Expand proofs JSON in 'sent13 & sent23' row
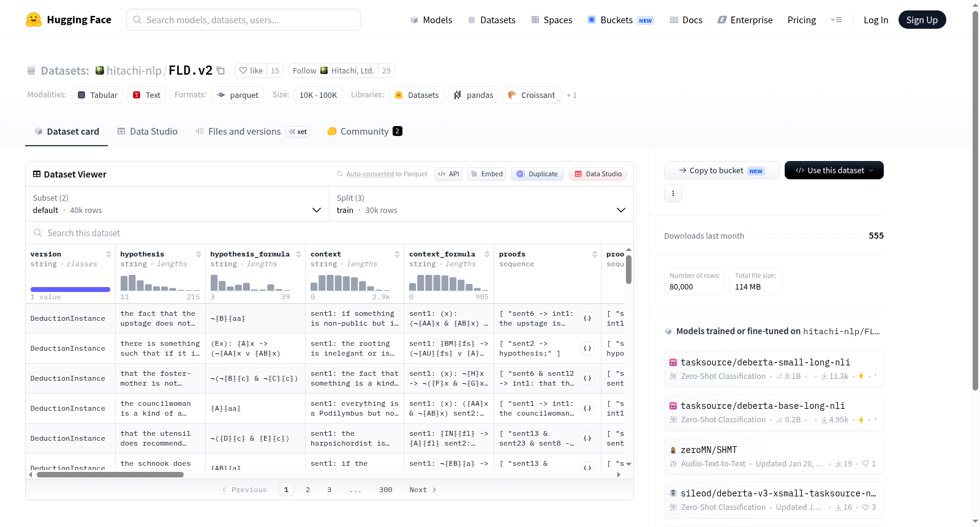The width and height of the screenshot is (980, 527). point(587,438)
